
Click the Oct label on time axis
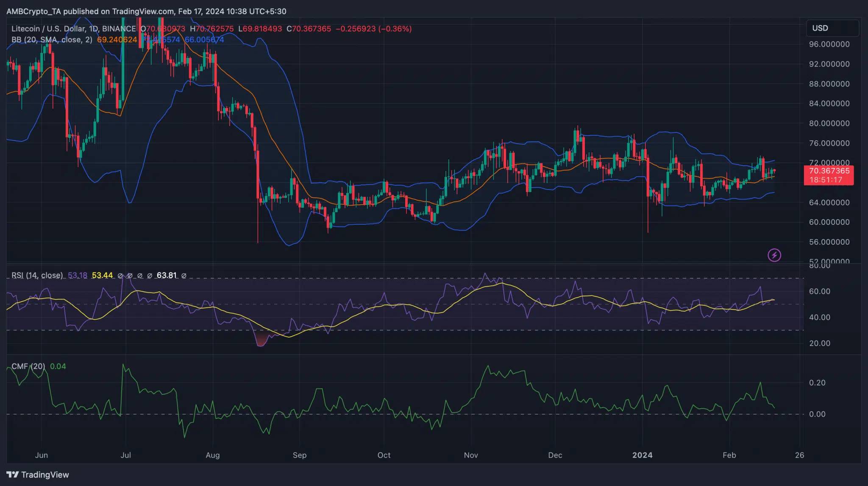point(384,455)
